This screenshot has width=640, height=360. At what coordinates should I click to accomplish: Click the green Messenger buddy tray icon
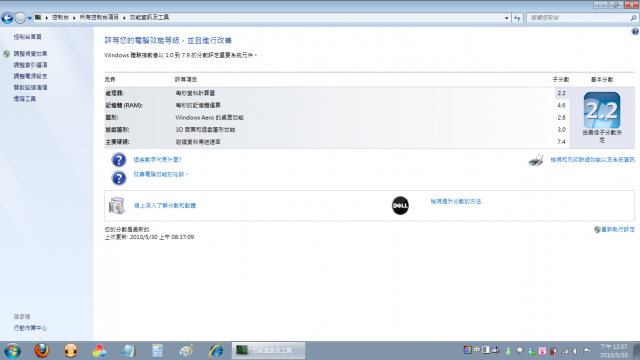pos(508,351)
